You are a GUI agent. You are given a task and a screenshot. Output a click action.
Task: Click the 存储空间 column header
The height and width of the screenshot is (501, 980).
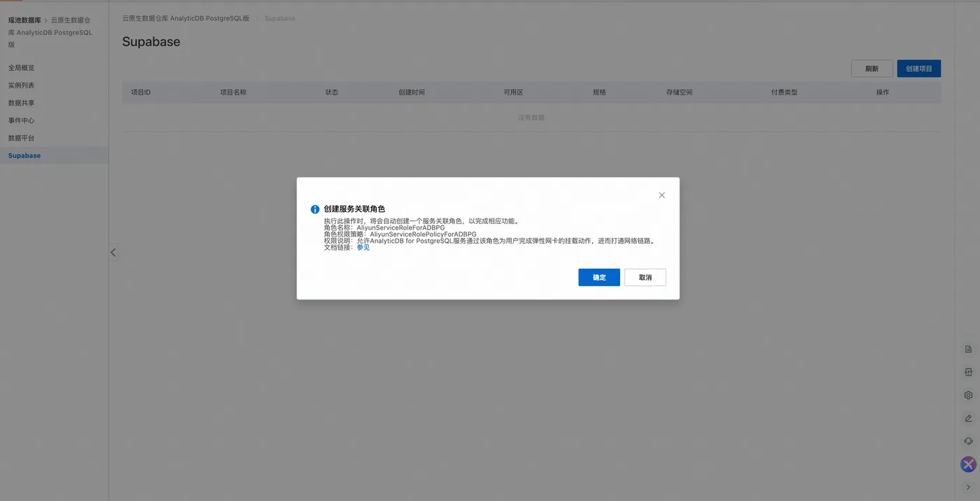[x=679, y=92]
